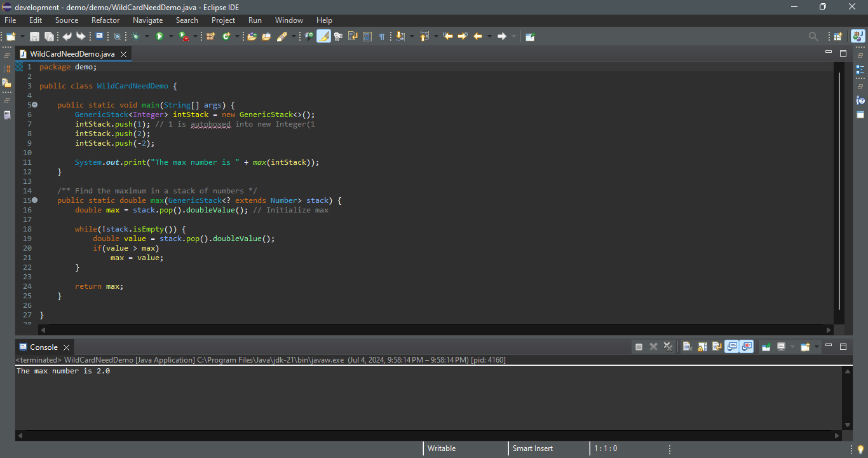Click the Previous Annotation icon
The width and height of the screenshot is (868, 458).
(424, 36)
